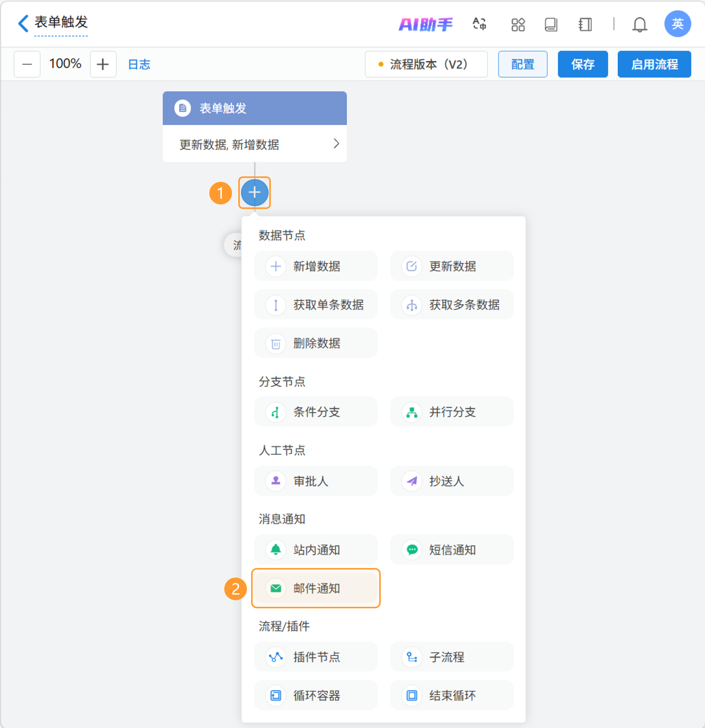
Task: Open the apps grid icon
Action: point(518,24)
